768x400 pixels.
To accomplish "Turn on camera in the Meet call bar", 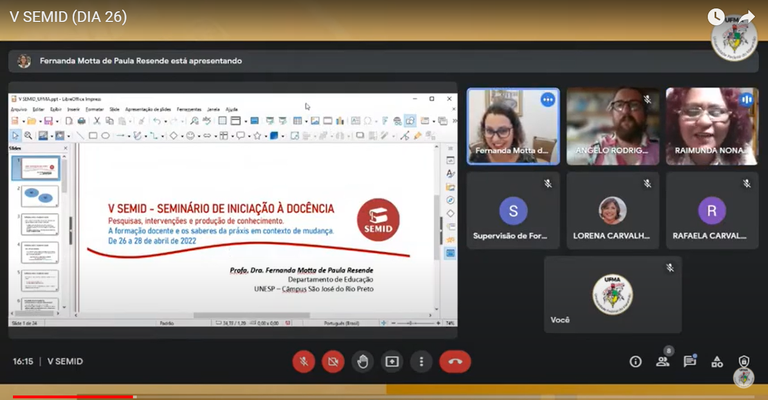I will [x=333, y=362].
